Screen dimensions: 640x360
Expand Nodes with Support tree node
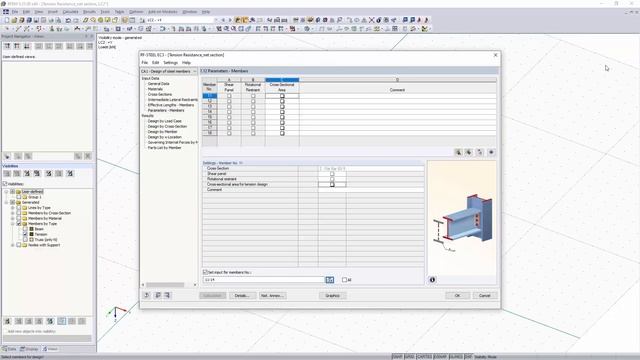[13, 245]
